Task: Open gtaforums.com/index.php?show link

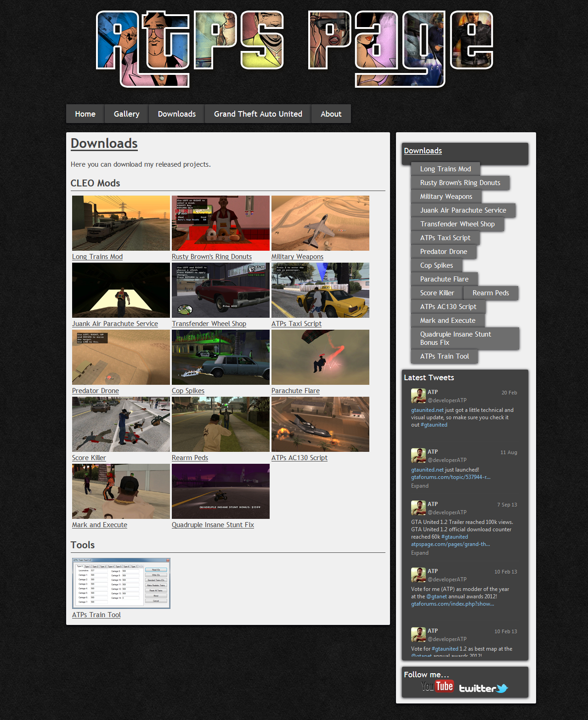Action: 452,604
